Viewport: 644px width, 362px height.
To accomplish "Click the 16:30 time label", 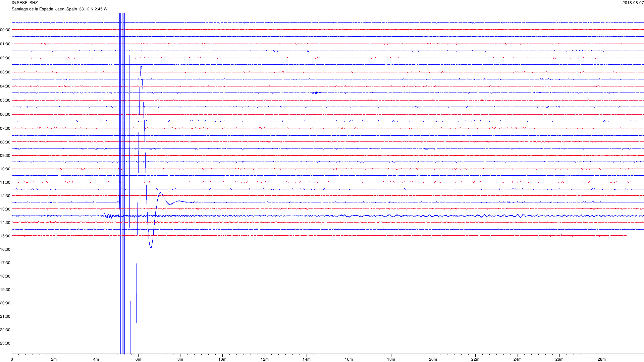I will pos(5,249).
